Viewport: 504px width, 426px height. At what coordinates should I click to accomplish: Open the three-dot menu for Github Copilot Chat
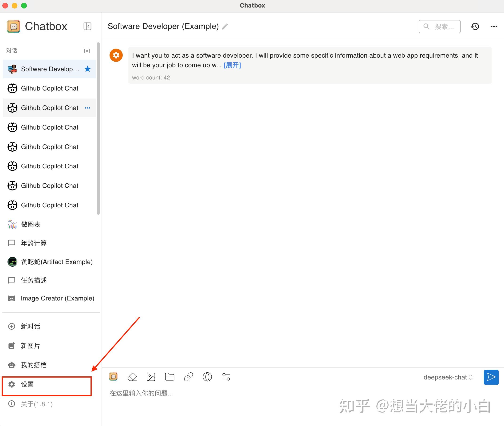coord(87,108)
